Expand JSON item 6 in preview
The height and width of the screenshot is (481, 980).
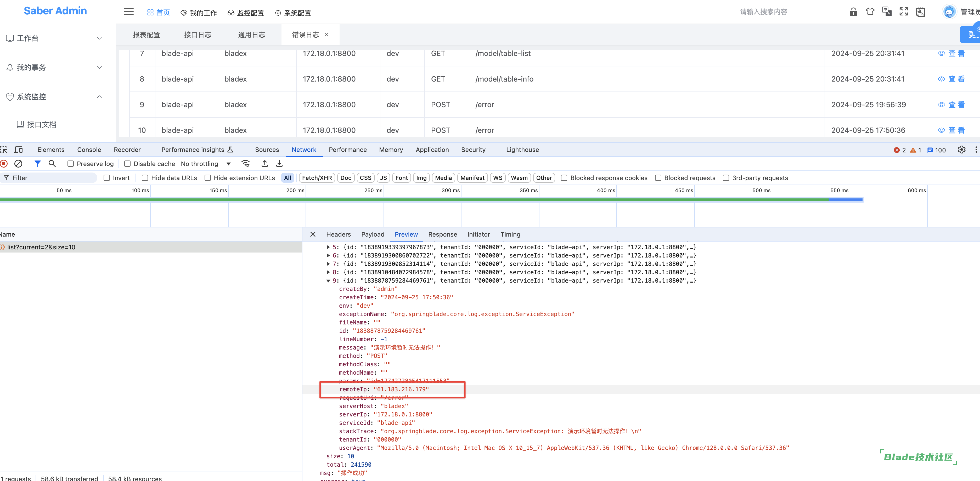point(328,255)
